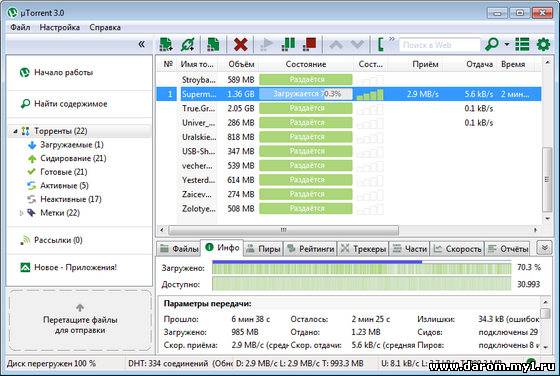Move torrent up the queue arrow

point(336,45)
